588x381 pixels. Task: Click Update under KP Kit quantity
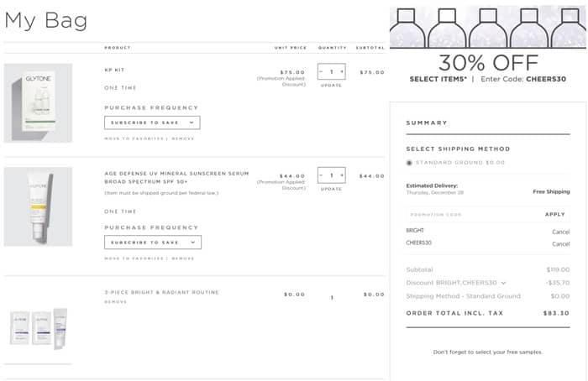[x=331, y=86]
